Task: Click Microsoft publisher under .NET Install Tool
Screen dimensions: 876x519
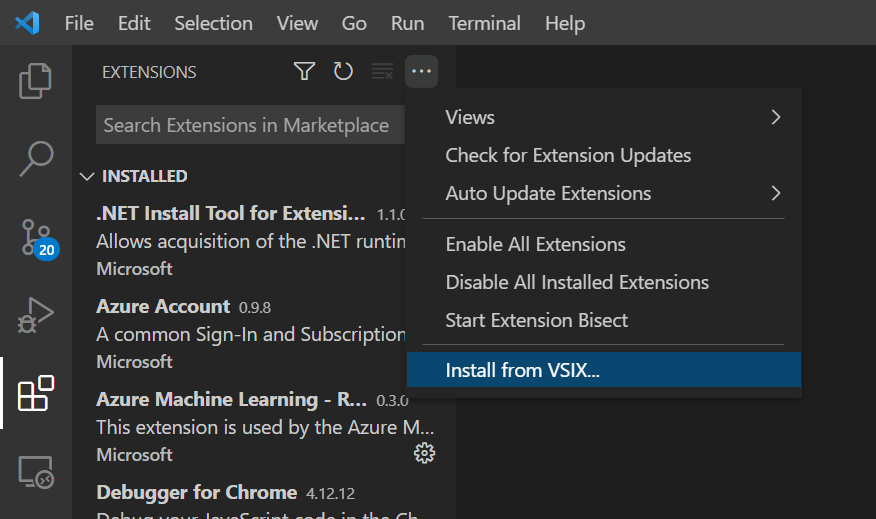Action: pos(135,269)
